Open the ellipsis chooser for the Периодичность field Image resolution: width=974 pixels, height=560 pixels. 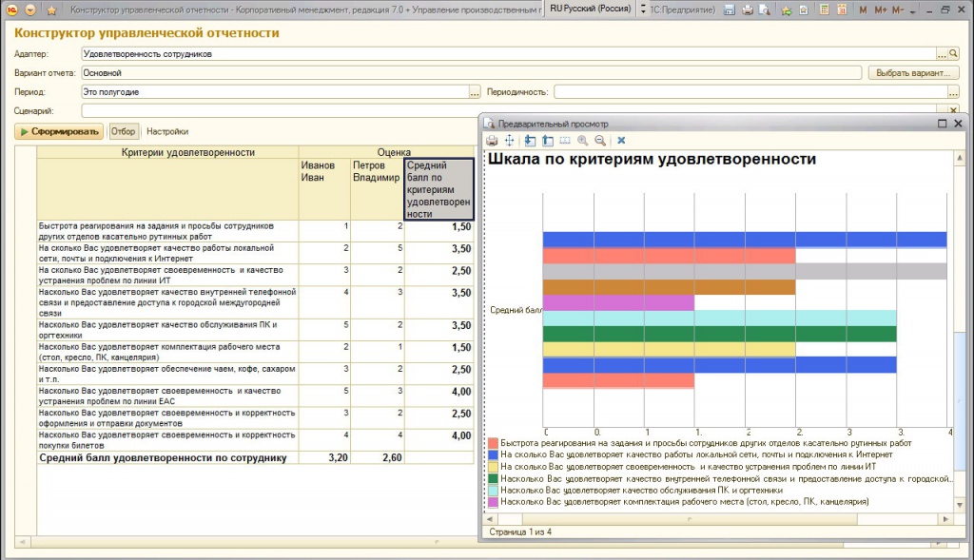click(953, 92)
